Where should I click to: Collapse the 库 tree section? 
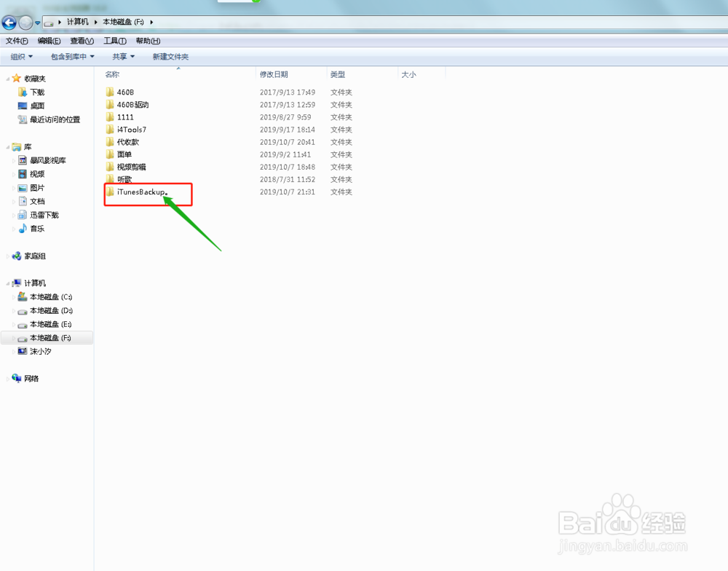8,147
